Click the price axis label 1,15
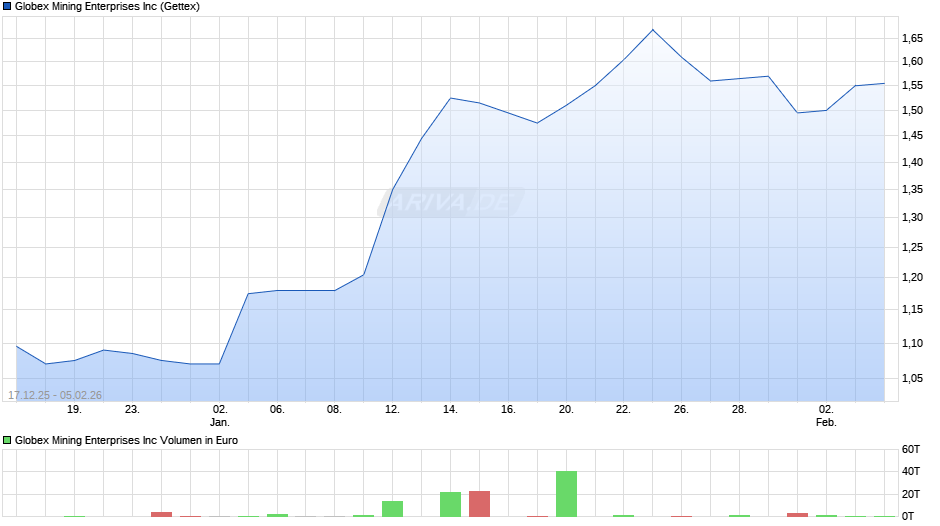The height and width of the screenshot is (526, 940). pyautogui.click(x=912, y=309)
